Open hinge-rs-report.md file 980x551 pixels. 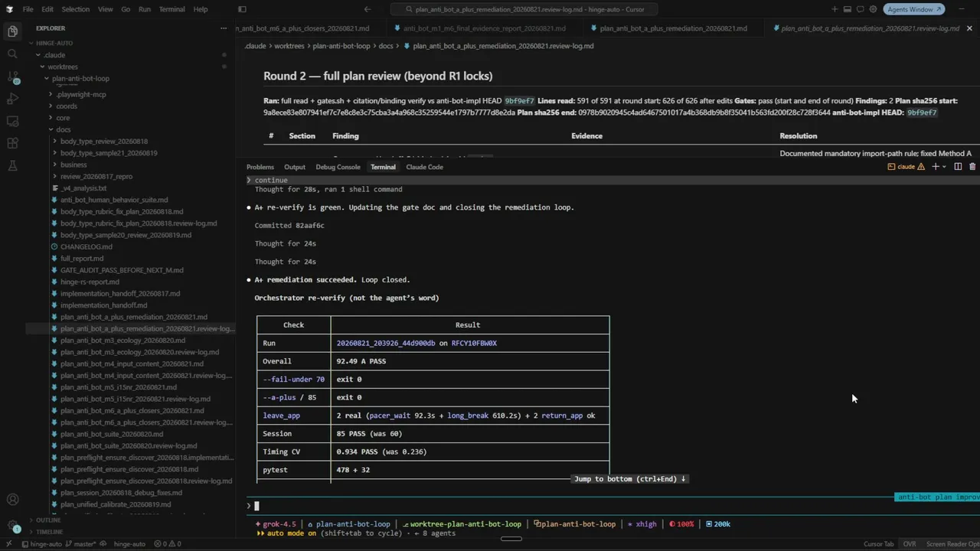point(90,282)
